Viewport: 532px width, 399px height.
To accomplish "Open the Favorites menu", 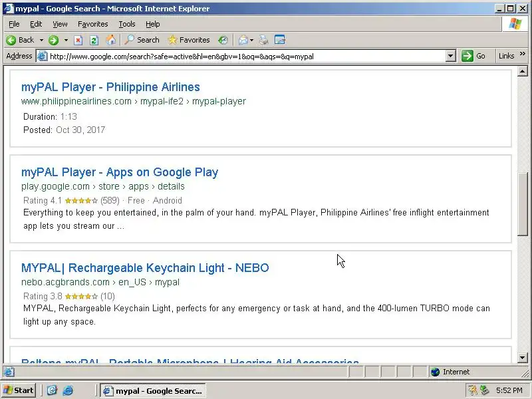I will [x=92, y=24].
